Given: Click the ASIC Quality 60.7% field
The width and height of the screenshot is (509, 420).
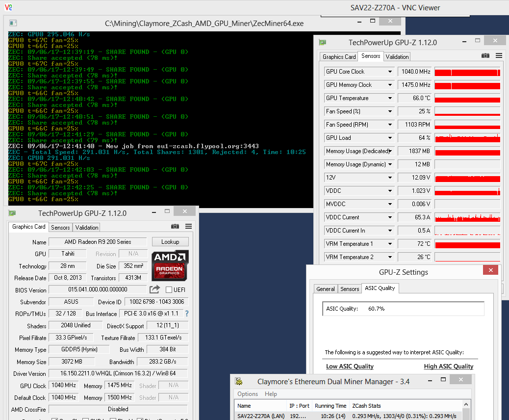Looking at the screenshot, I should click(x=403, y=309).
